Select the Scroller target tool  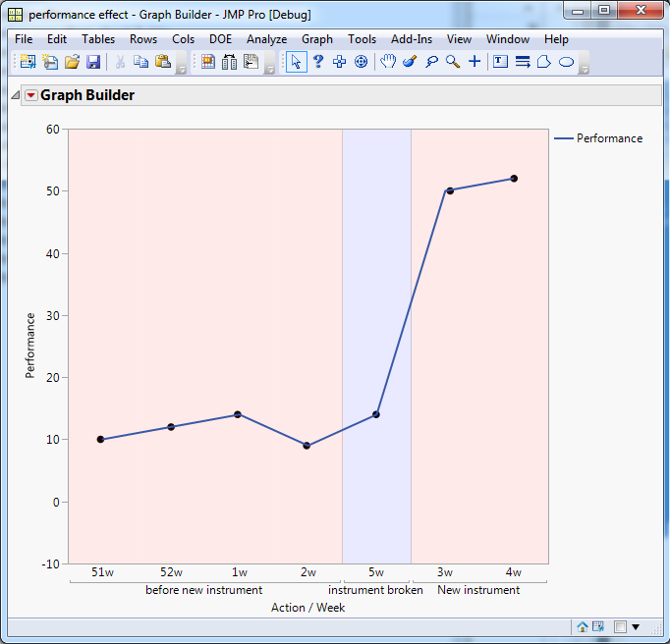362,62
